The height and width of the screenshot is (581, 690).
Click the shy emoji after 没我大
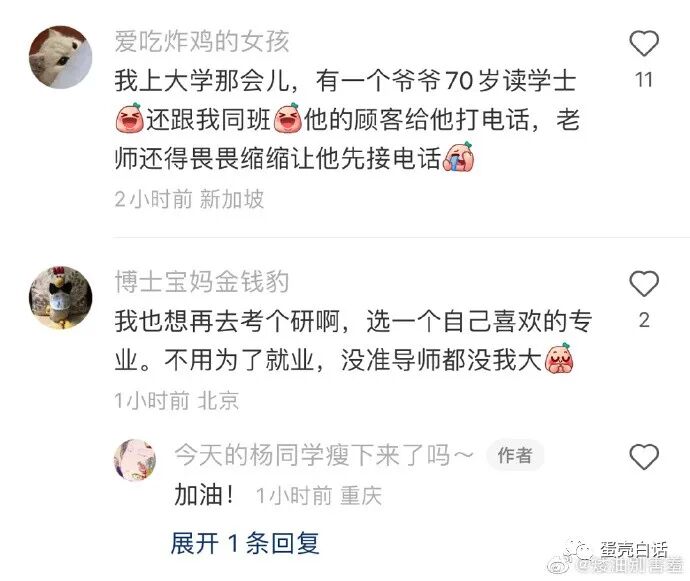(x=559, y=358)
